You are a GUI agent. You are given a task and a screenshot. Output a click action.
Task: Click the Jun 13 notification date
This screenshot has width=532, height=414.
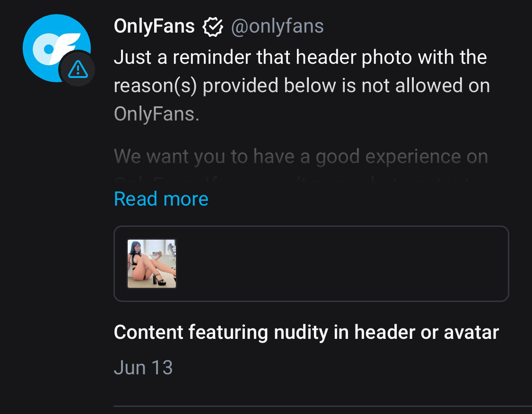143,368
